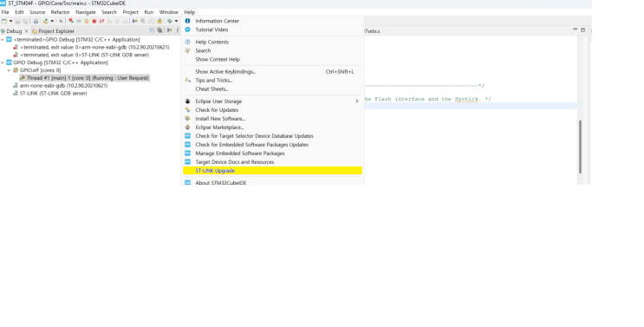Click the terminated GPIO Debug launch icon
This screenshot has width=644, height=327.
coord(9,40)
